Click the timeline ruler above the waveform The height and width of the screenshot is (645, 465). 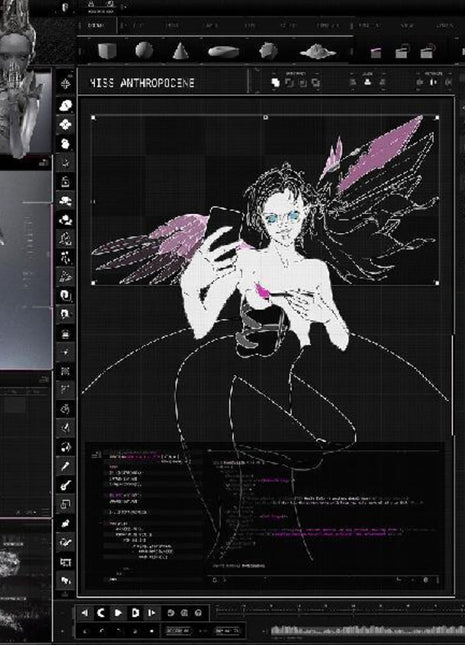pos(339,610)
